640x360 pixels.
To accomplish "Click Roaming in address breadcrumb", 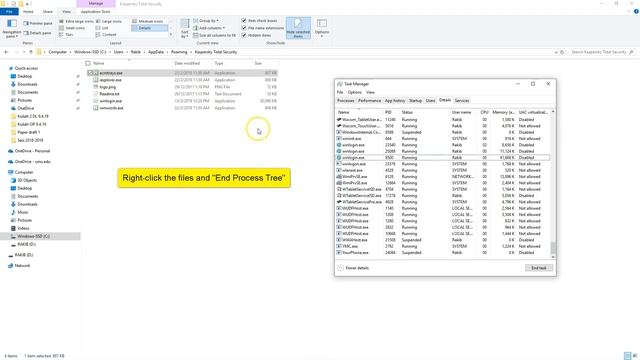I will point(179,52).
